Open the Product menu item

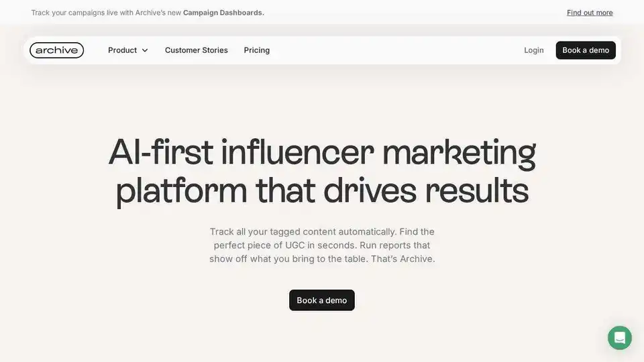click(x=127, y=50)
